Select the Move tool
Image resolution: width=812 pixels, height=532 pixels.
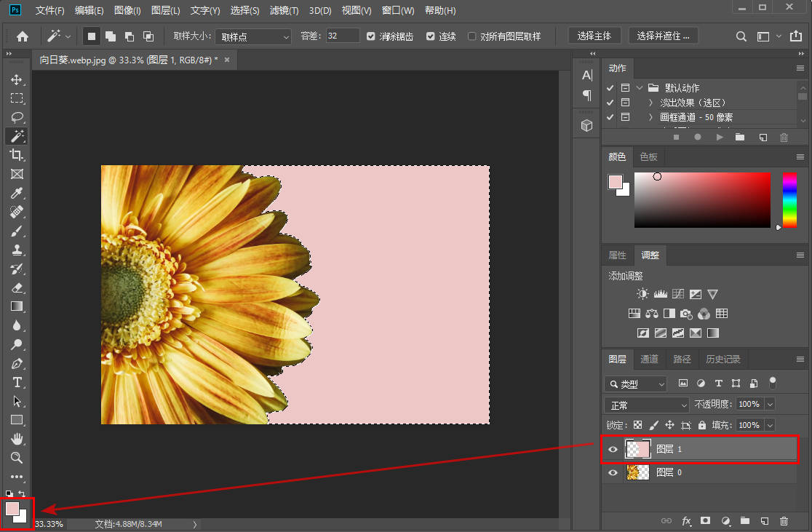(17, 79)
